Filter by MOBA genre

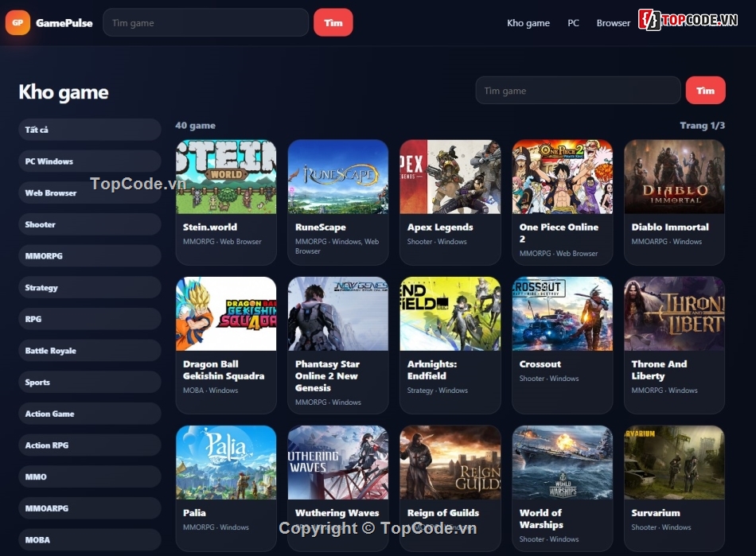click(x=90, y=539)
